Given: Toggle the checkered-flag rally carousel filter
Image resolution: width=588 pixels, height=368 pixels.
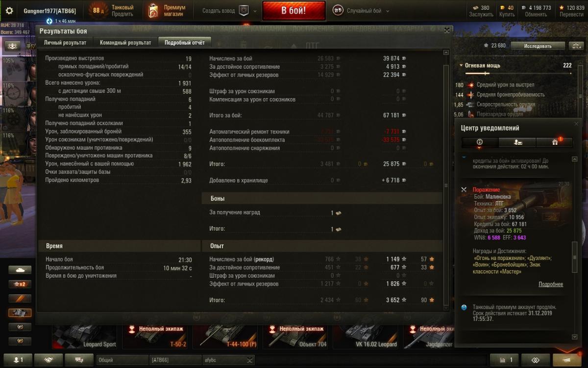Looking at the screenshot, I should (x=20, y=313).
